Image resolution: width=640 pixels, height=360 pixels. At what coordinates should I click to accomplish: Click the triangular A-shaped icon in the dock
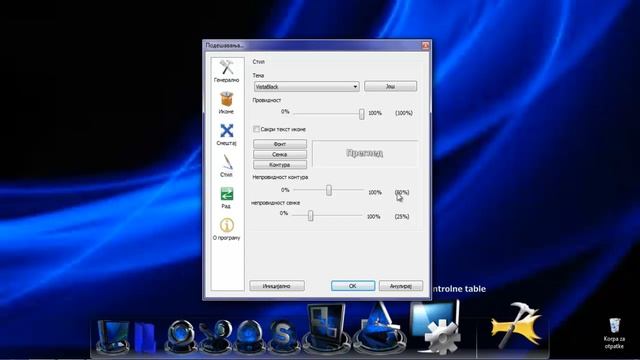tap(380, 327)
